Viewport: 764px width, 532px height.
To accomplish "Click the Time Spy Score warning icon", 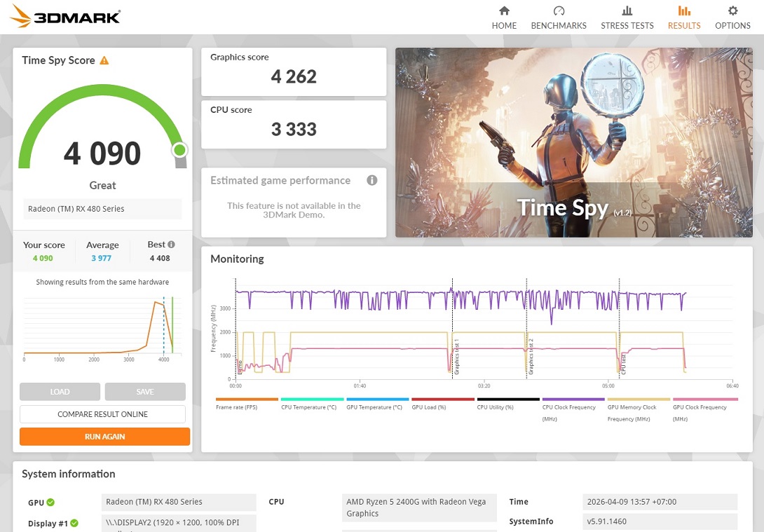I will 104,60.
